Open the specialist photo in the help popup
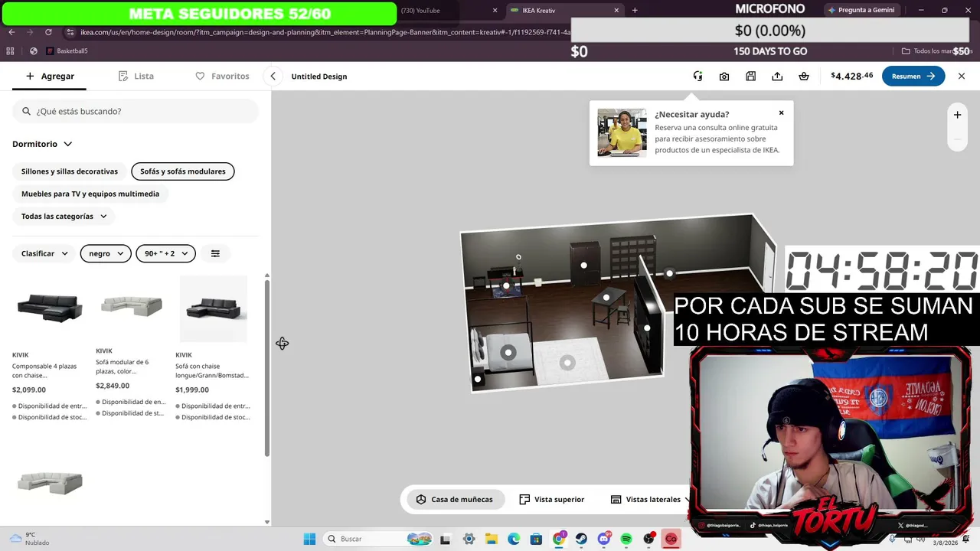 pyautogui.click(x=622, y=132)
